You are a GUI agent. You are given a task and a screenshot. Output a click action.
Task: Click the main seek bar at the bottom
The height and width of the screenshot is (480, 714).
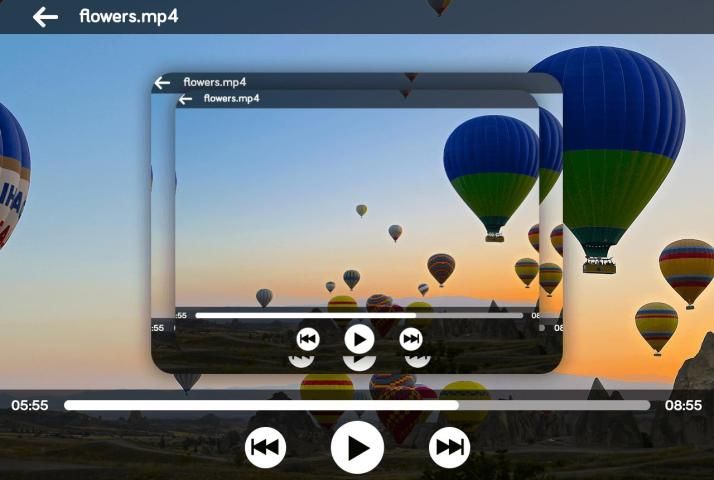coord(357,405)
